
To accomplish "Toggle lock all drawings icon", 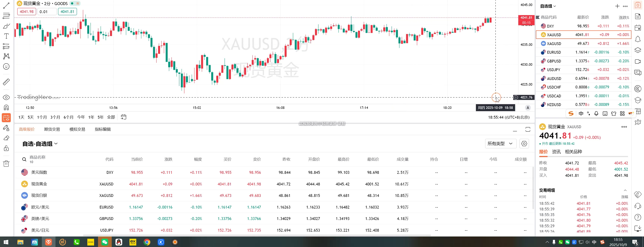I will [6, 148].
